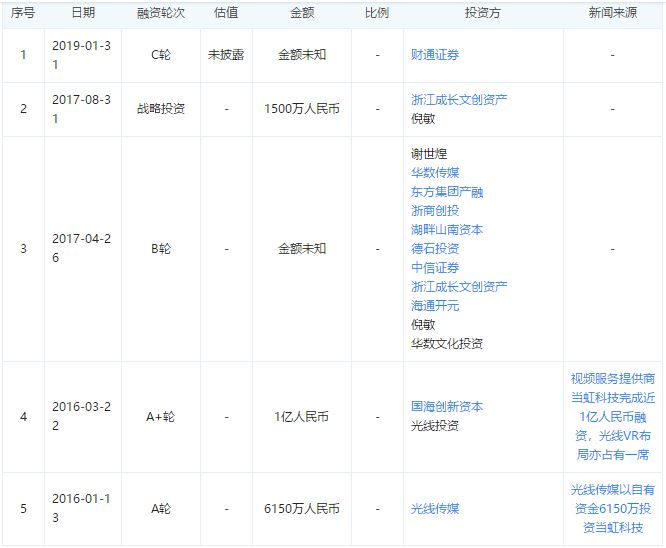This screenshot has width=666, height=548.
Task: Select the 1亿人民币 amount cell
Action: [x=302, y=417]
